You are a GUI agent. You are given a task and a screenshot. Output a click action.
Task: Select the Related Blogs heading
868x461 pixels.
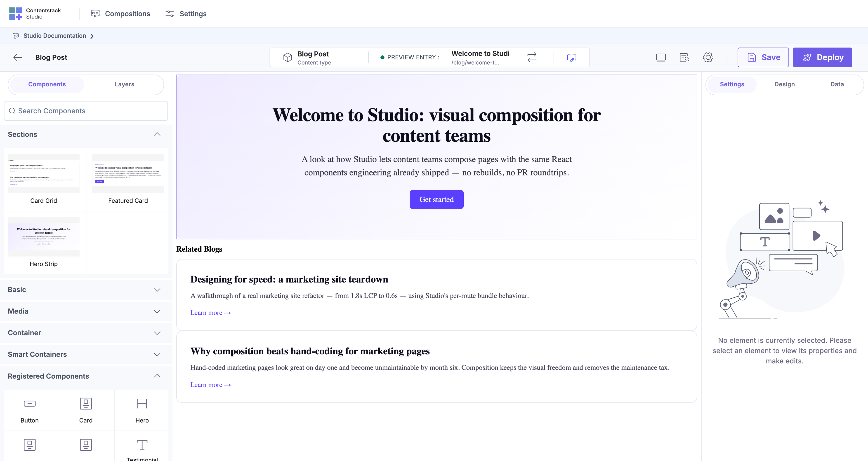199,249
